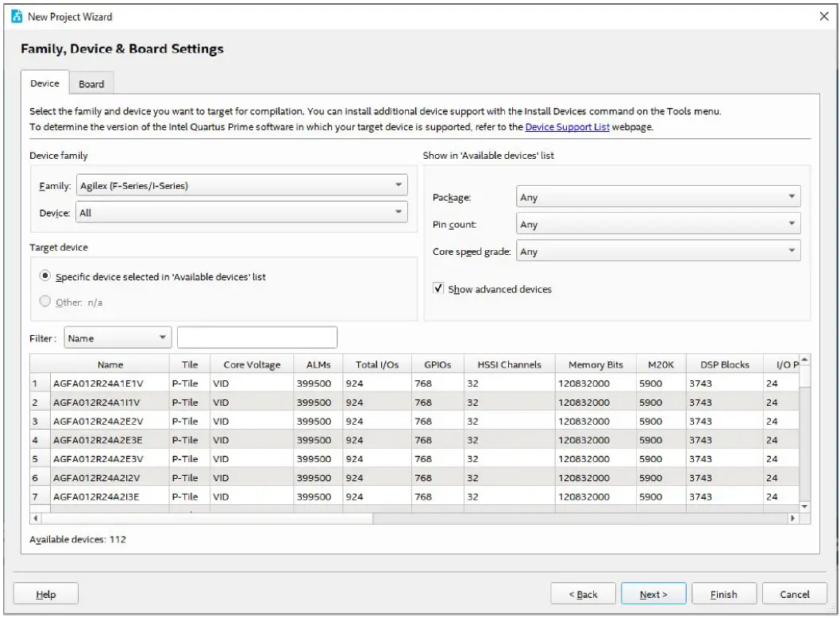
Task: Expand the Family dropdown
Action: tap(241, 186)
